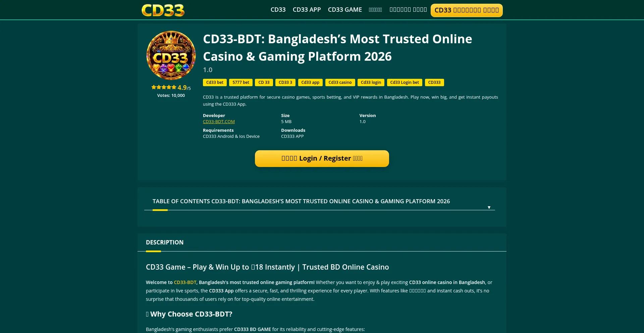The height and width of the screenshot is (333, 644).
Task: Click the yellow CD33 header button
Action: (467, 10)
